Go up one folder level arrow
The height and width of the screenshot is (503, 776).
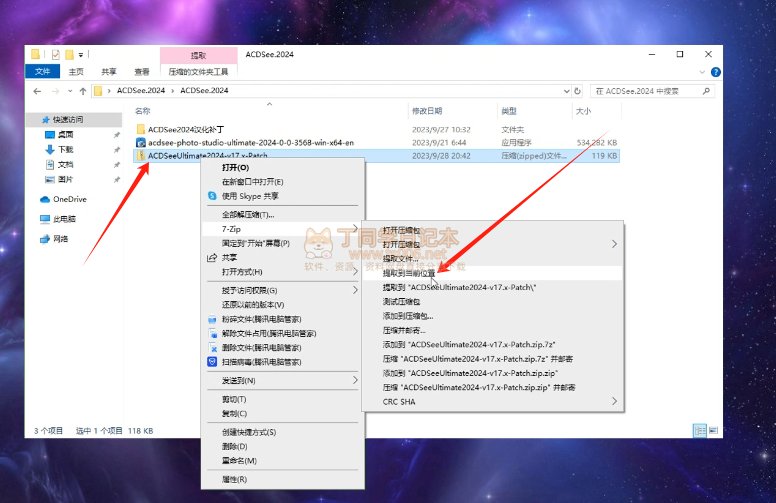[x=83, y=91]
